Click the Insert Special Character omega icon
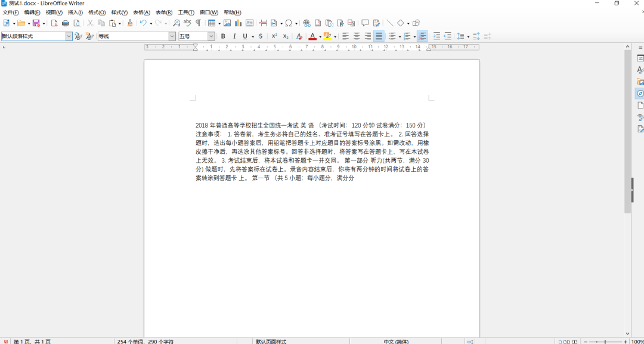The width and height of the screenshot is (644, 344). pos(289,23)
